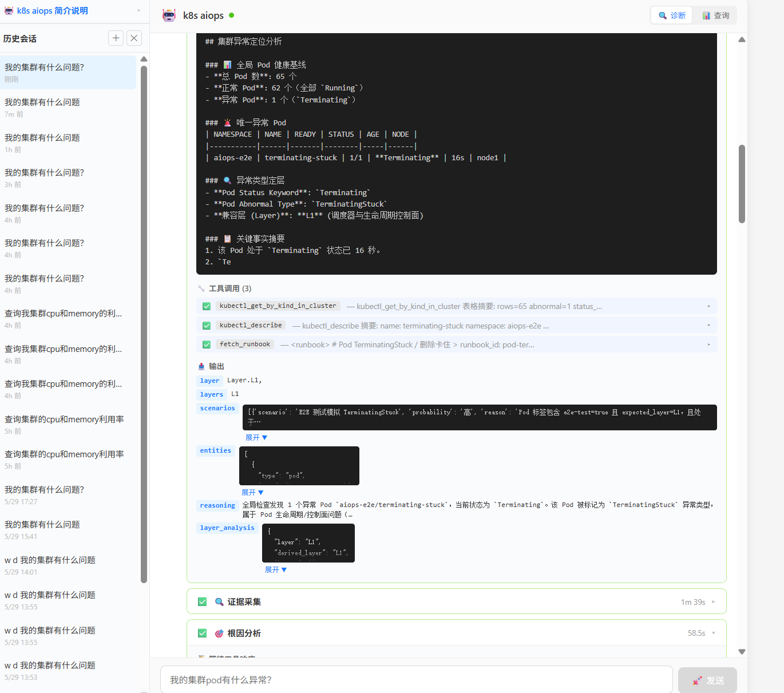The height and width of the screenshot is (693, 784).
Task: Click the green online status dot
Action: pyautogui.click(x=231, y=15)
